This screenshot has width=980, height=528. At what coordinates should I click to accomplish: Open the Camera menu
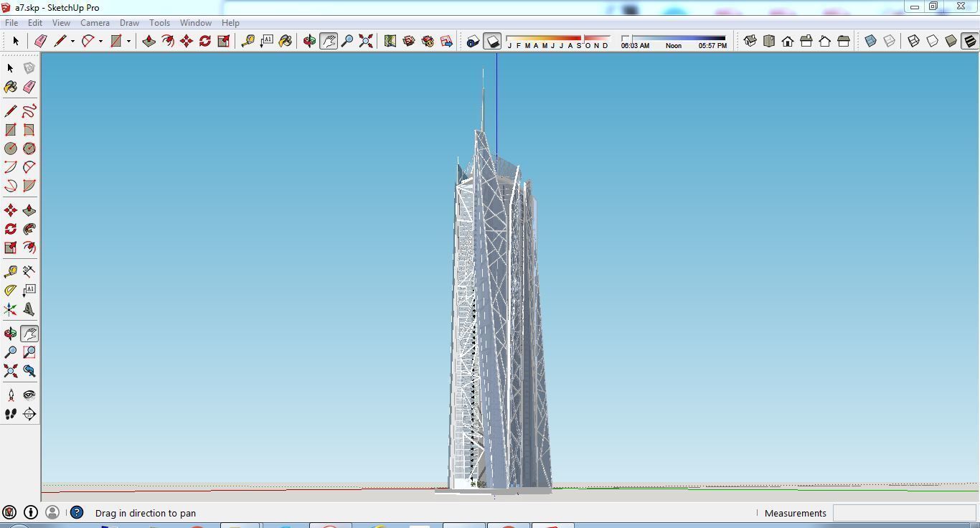coord(95,22)
